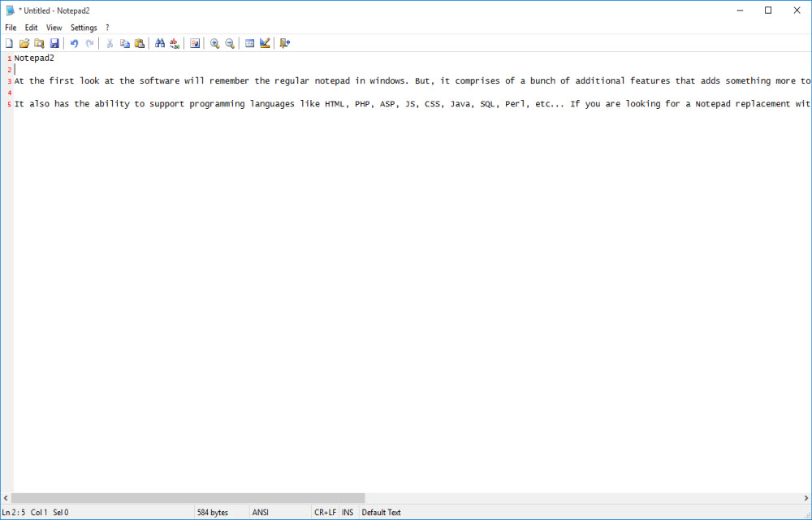Image resolution: width=812 pixels, height=520 pixels.
Task: Click the word 'windows.' in line 3
Action: (390, 80)
